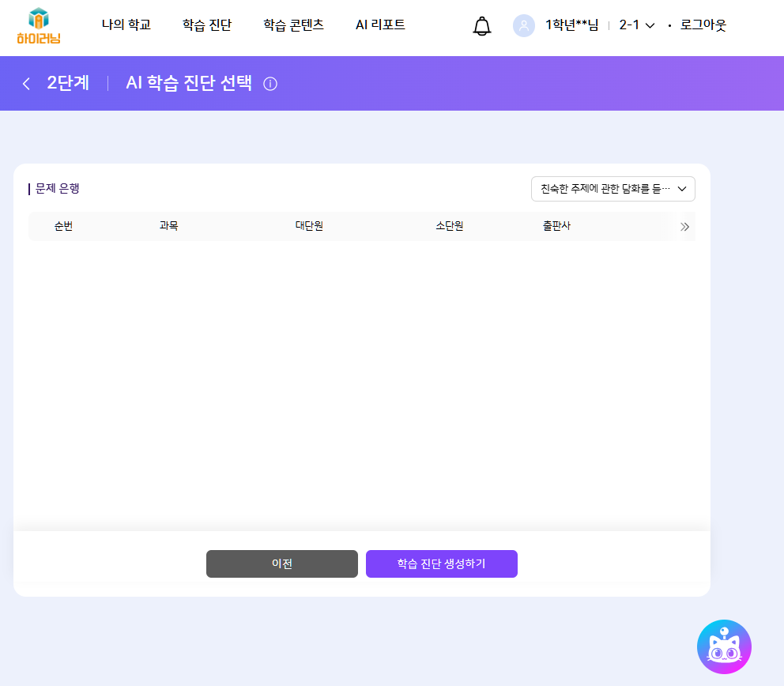The width and height of the screenshot is (784, 686).
Task: Click the user profile avatar
Action: coord(523,25)
